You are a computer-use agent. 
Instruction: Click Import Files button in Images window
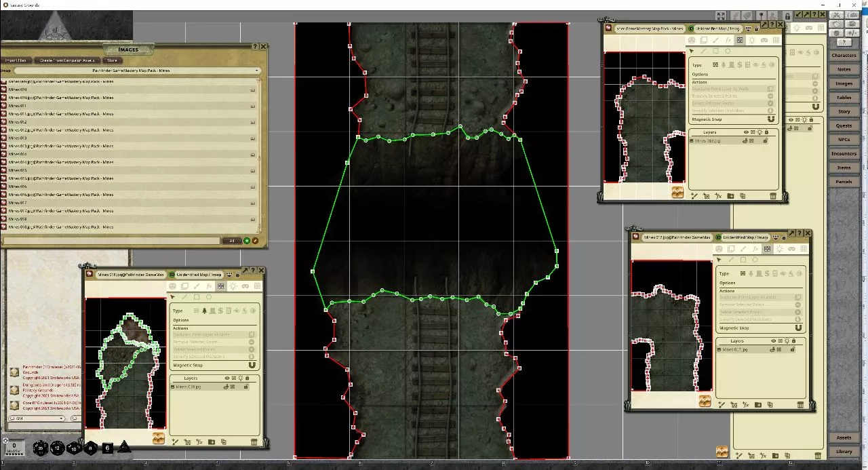tap(16, 60)
